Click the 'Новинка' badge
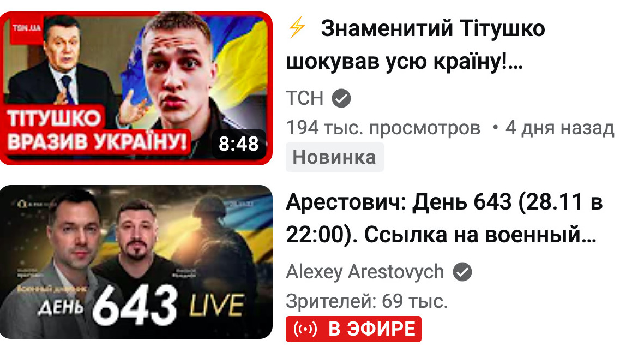The height and width of the screenshot is (346, 644). pos(335,157)
